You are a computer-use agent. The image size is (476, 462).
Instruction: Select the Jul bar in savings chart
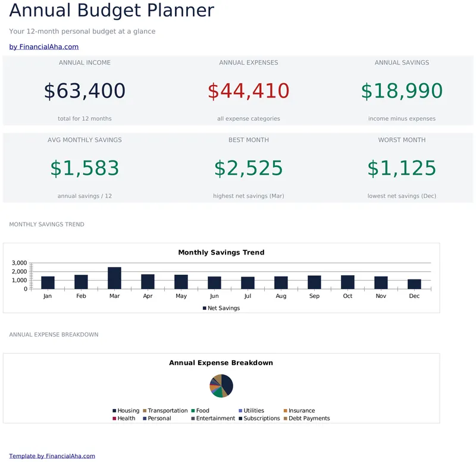point(248,283)
